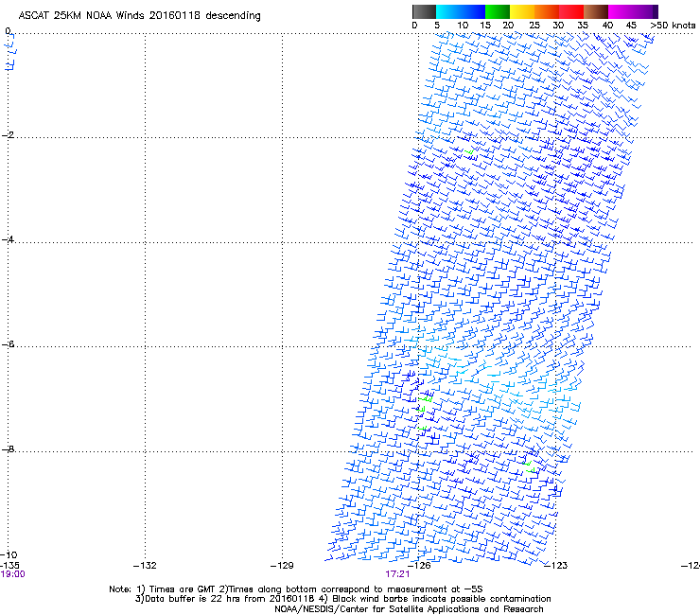Click the '>50 knots' legend label
Screen dimensions: 700x615
[x=673, y=26]
